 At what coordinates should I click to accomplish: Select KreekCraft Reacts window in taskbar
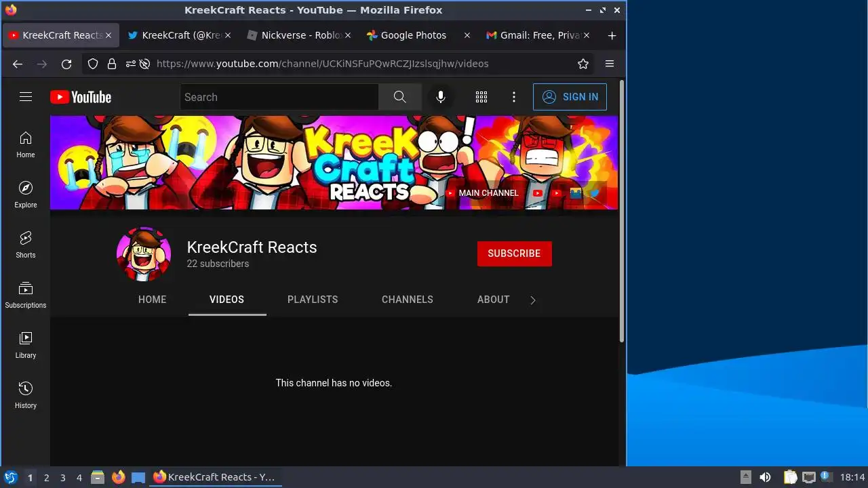pos(216,477)
